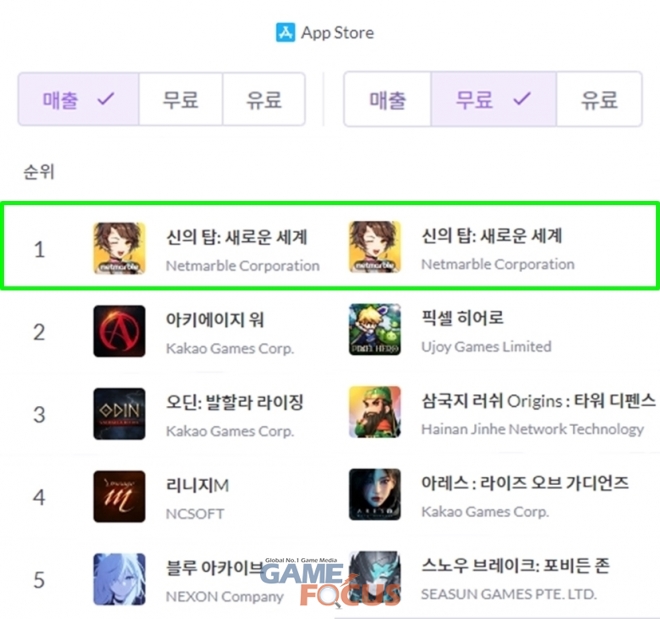Viewport: 660px width, 619px height.
Task: Select the left 매출 ranking tab
Action: (x=79, y=99)
